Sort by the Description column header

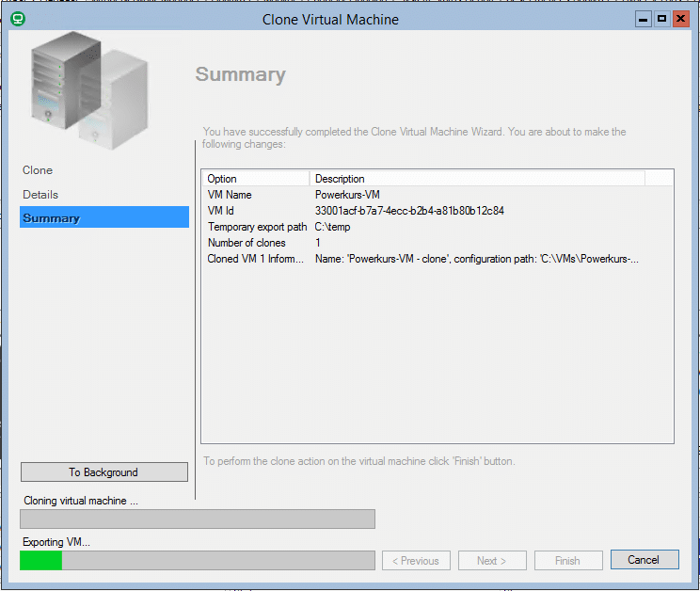(x=477, y=179)
